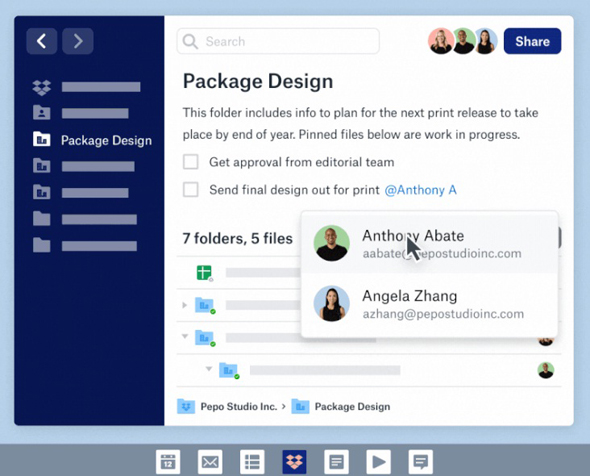
Task: Collapse the first expanded folder row
Action: click(185, 336)
